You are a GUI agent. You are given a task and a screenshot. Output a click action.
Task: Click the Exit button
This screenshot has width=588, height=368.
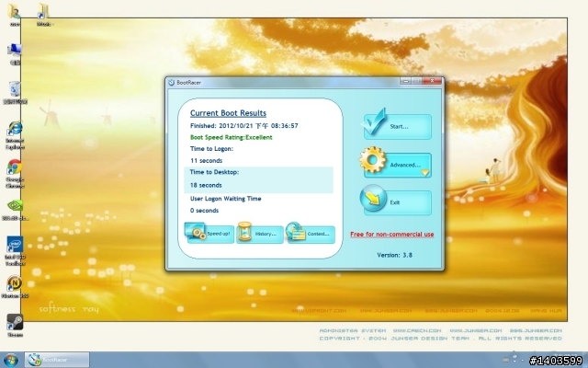tap(398, 202)
